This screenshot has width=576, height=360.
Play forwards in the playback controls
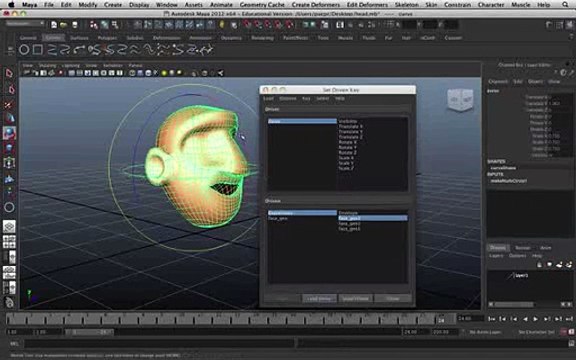pos(535,319)
